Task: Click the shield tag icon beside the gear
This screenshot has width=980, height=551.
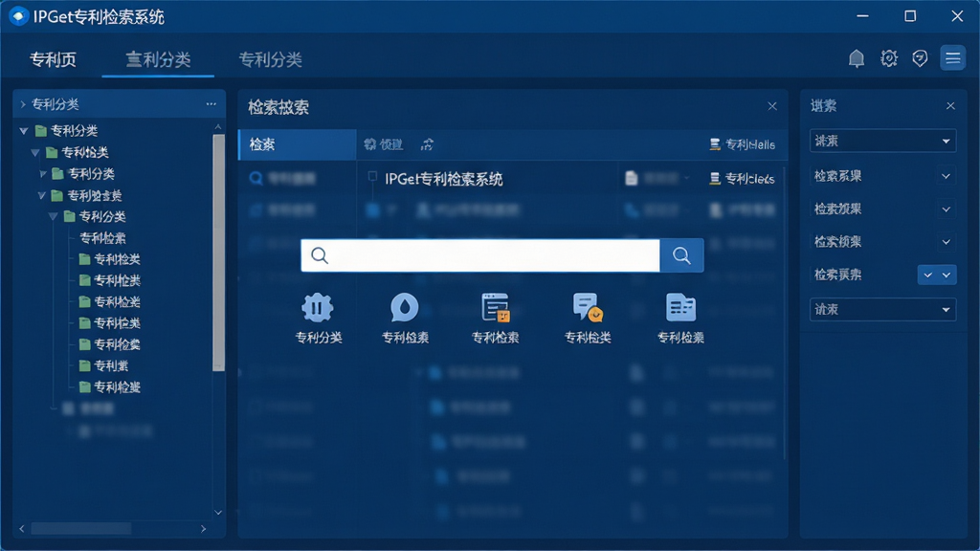Action: point(920,58)
